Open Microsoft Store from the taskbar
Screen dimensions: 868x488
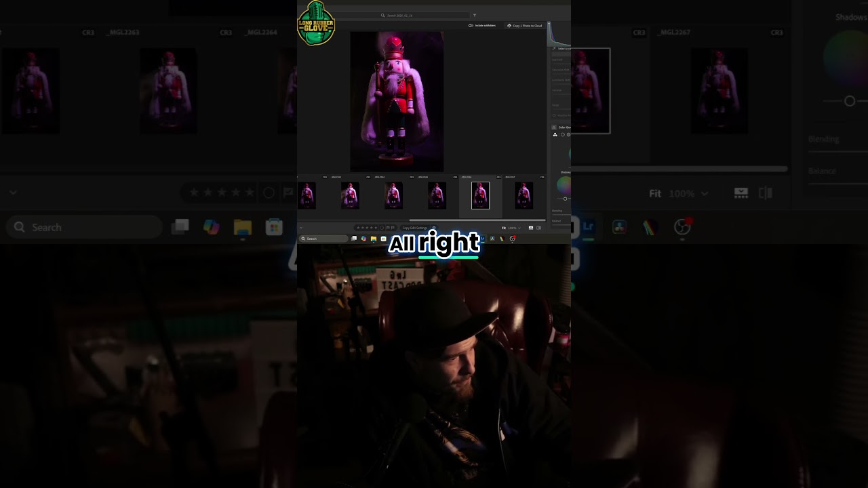[x=383, y=239]
